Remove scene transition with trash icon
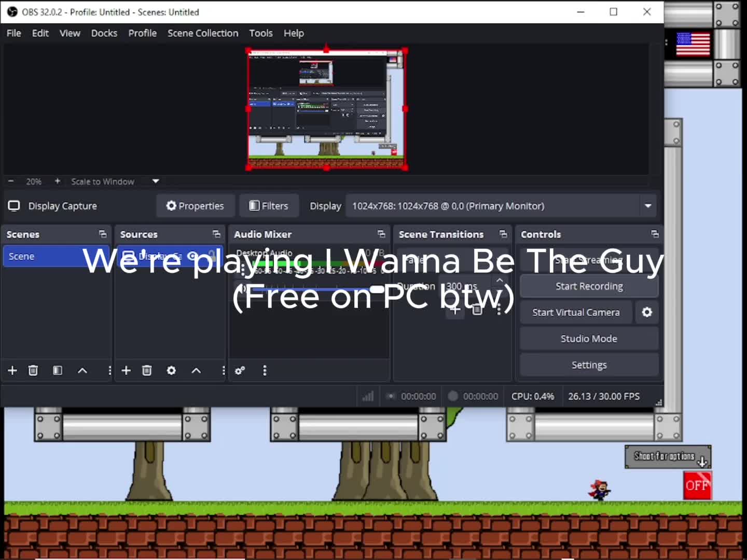 [x=477, y=310]
